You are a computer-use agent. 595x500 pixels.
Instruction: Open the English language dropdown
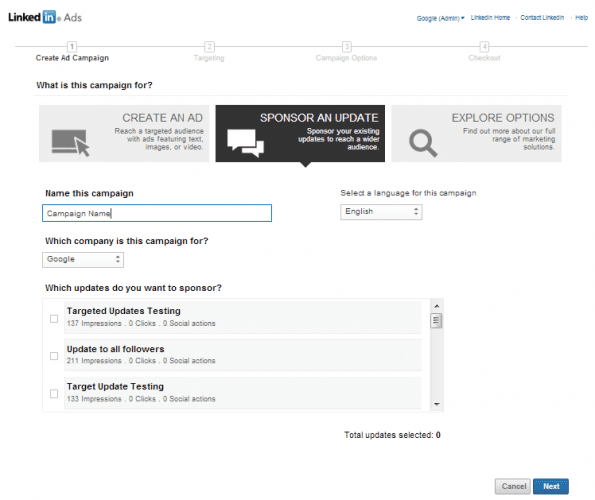click(381, 212)
